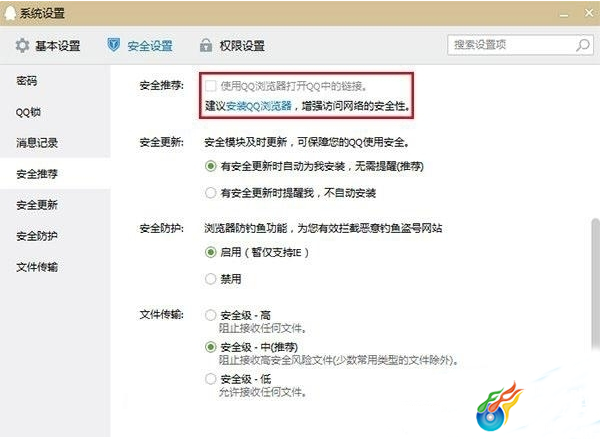Click the magnifier search icon
Image resolution: width=600 pixels, height=439 pixels.
coord(583,45)
